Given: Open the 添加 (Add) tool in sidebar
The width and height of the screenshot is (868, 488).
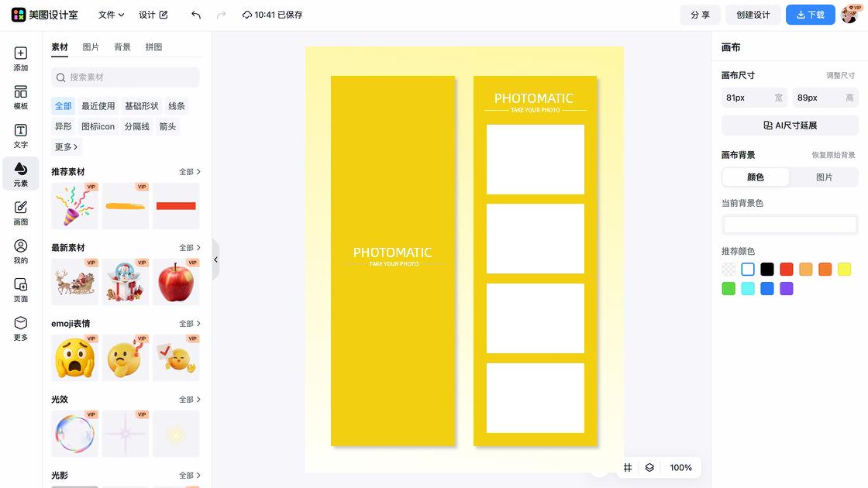Looking at the screenshot, I should (x=20, y=59).
